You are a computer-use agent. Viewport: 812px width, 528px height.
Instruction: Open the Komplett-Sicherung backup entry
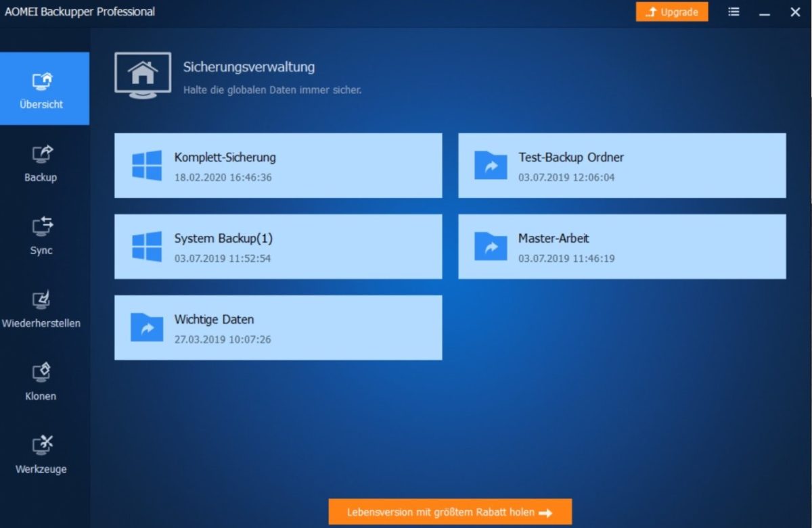coord(277,165)
